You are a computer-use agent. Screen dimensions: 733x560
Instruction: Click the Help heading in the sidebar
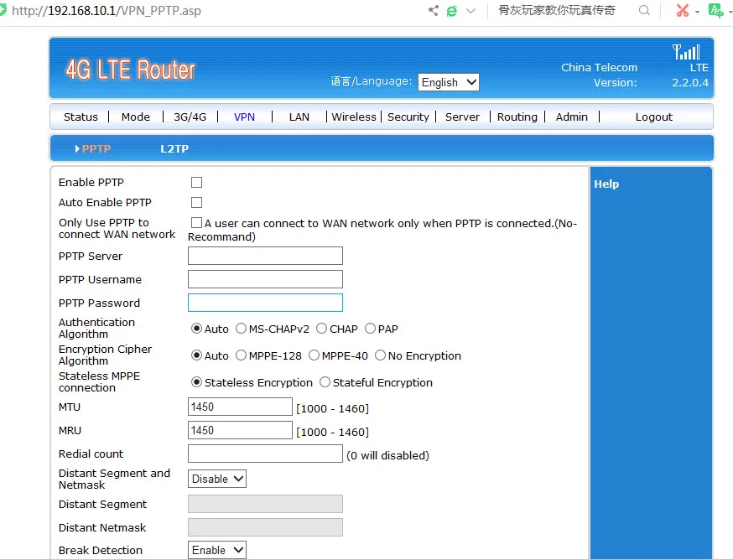coord(606,184)
